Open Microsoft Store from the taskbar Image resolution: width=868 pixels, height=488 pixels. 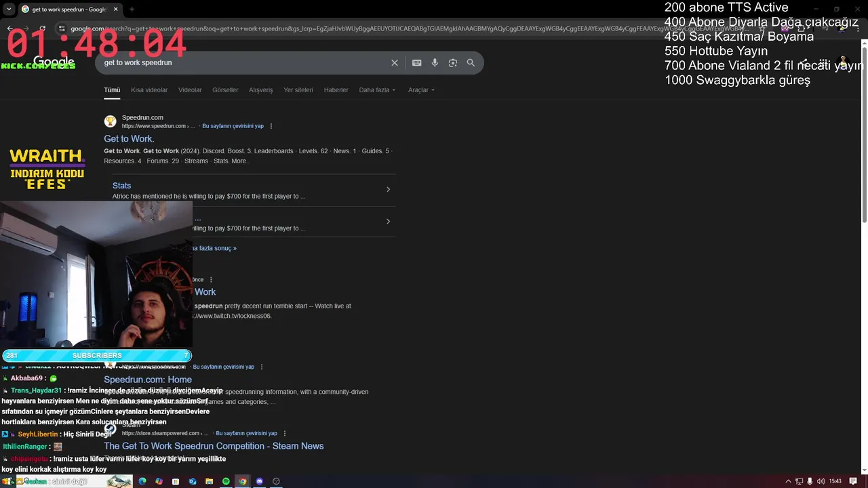coord(176,481)
